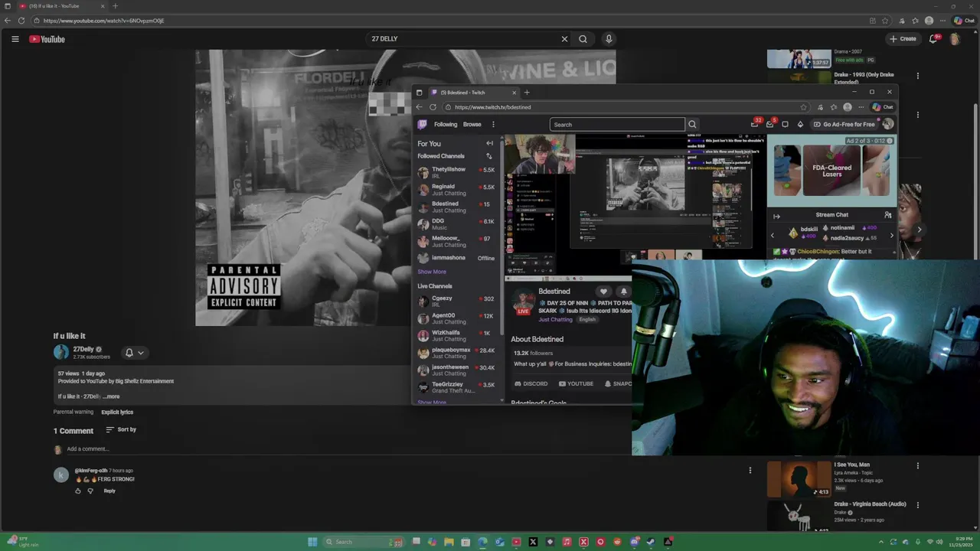
Task: Open options menu for Virginia Beach video
Action: tap(917, 505)
